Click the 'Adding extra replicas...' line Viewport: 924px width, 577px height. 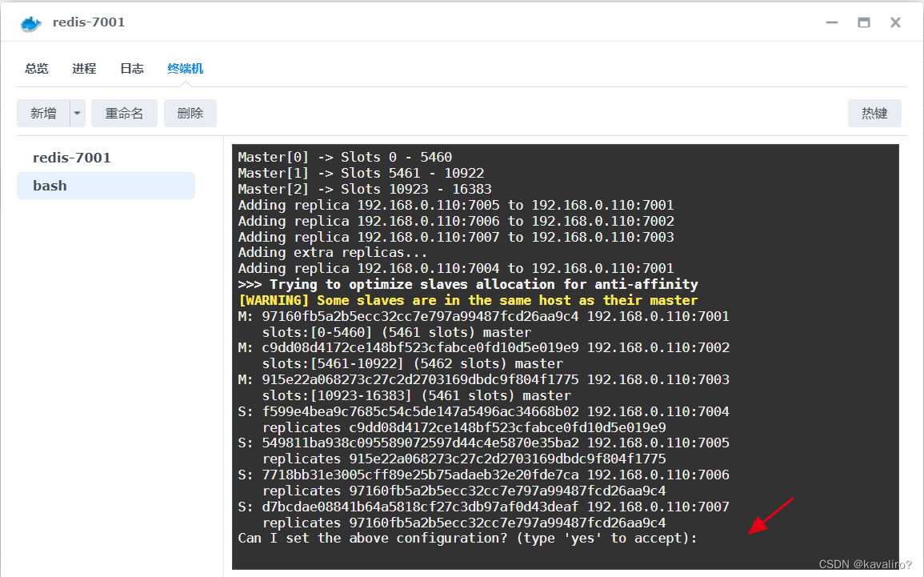click(332, 253)
